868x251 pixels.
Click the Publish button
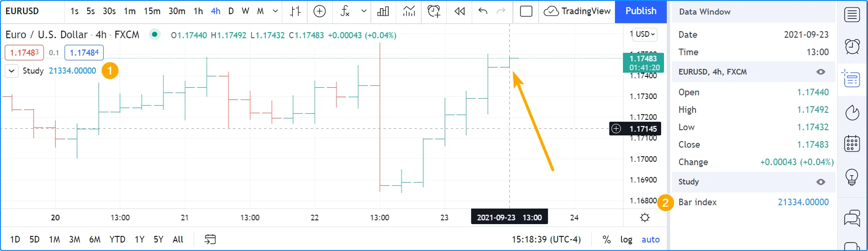(641, 11)
